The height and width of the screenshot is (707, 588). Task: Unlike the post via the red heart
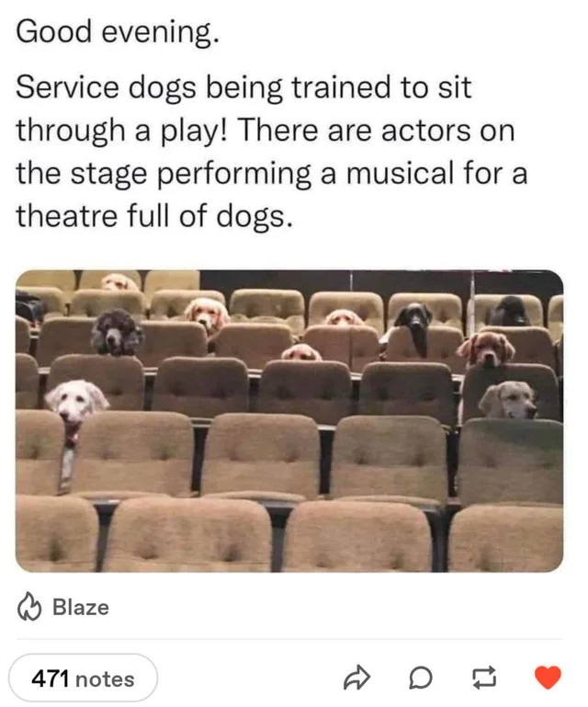point(548,678)
